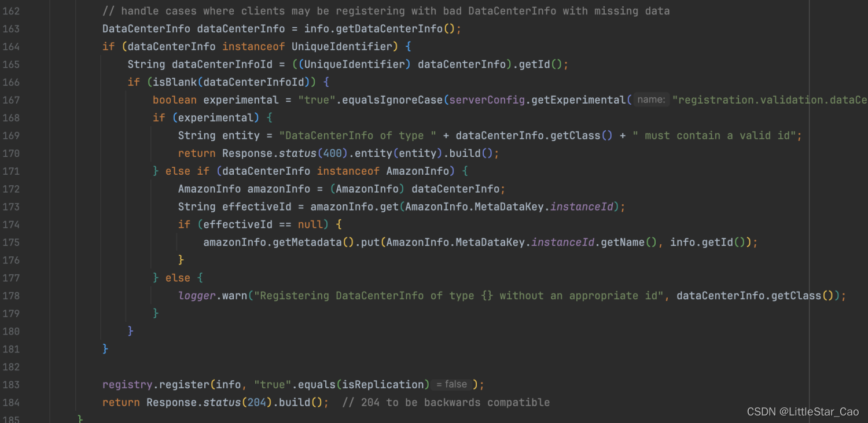The width and height of the screenshot is (868, 423).
Task: Click the italic "logger" reference
Action: tap(197, 296)
